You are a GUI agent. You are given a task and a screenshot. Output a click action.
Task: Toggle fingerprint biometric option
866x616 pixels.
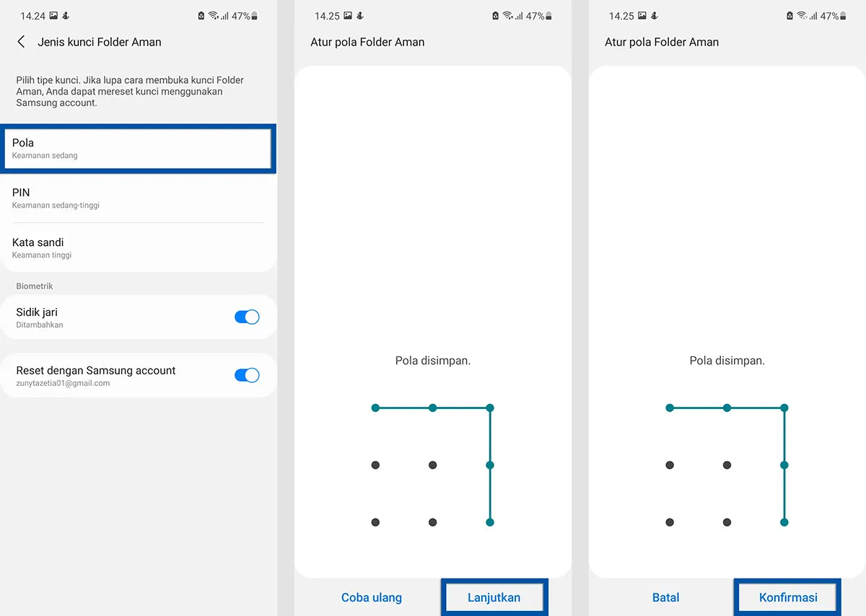pos(248,317)
